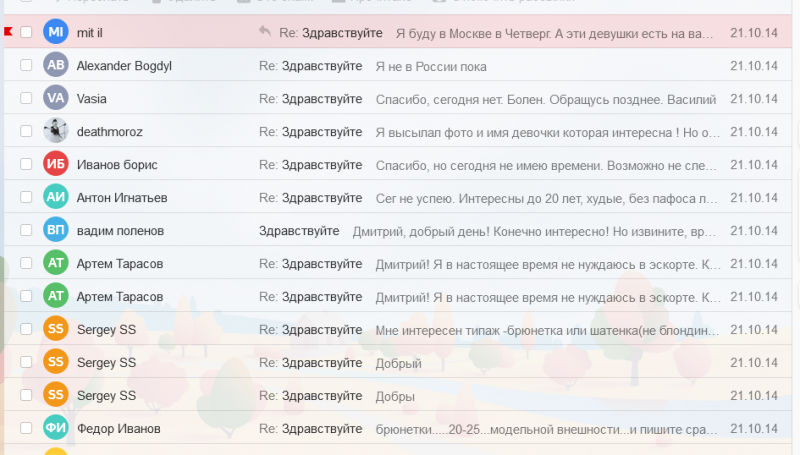Click the АИ avatar of Антон Игнатьев
The width and height of the screenshot is (800, 455).
pos(56,197)
